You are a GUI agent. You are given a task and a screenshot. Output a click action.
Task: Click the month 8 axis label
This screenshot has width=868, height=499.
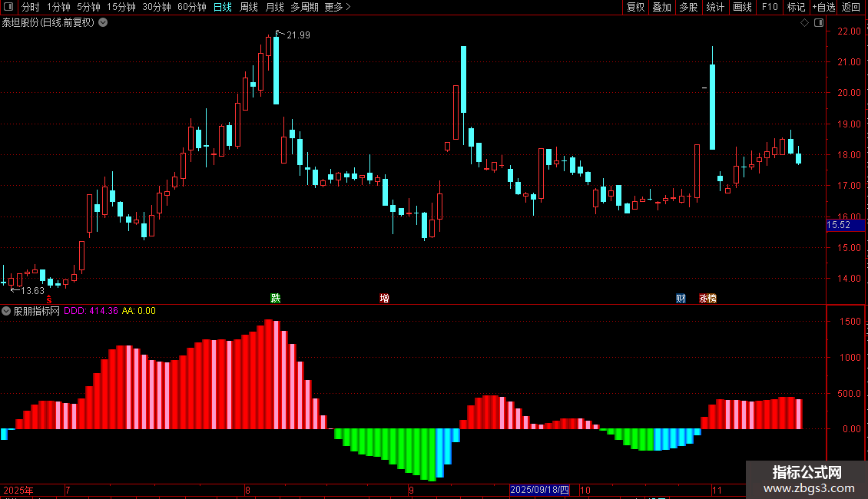coord(247,490)
